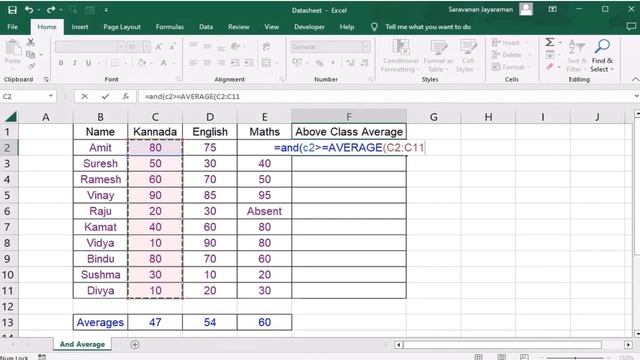Image resolution: width=640 pixels, height=360 pixels.
Task: Click the Comma Style icon
Action: pos(333,62)
